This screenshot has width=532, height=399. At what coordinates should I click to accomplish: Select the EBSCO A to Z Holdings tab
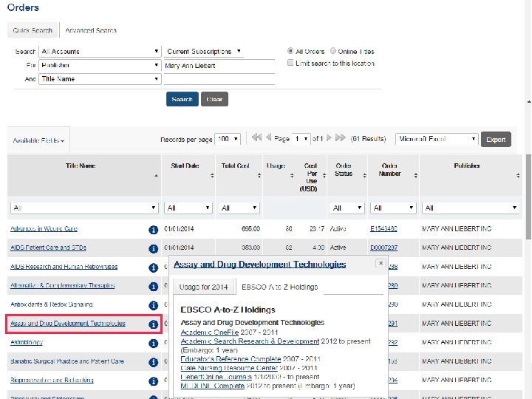tap(279, 287)
